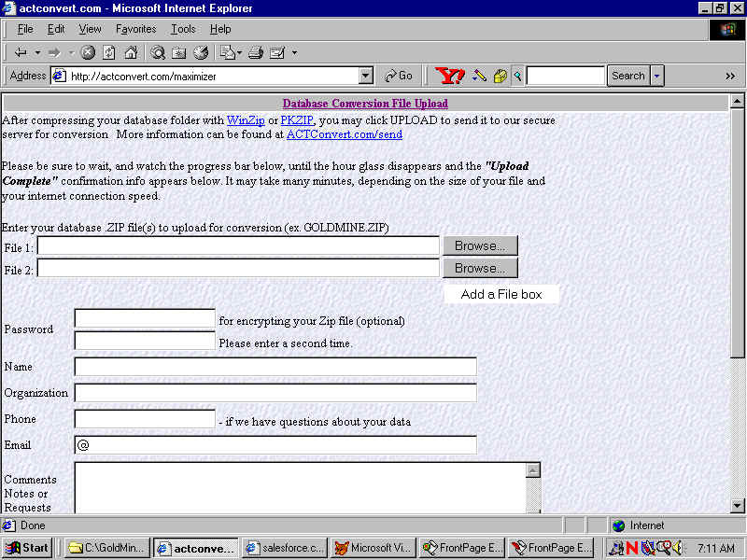The width and height of the screenshot is (747, 560).
Task: Open the Favorites menu
Action: pyautogui.click(x=135, y=30)
